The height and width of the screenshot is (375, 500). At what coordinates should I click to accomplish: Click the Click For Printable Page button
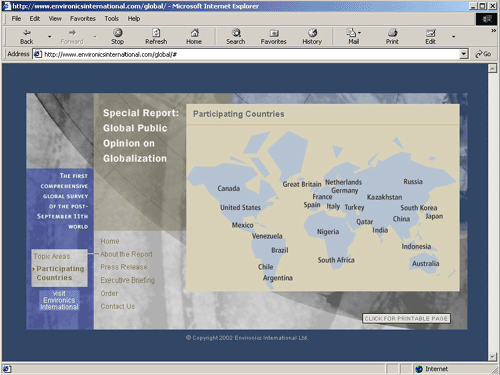(x=406, y=319)
